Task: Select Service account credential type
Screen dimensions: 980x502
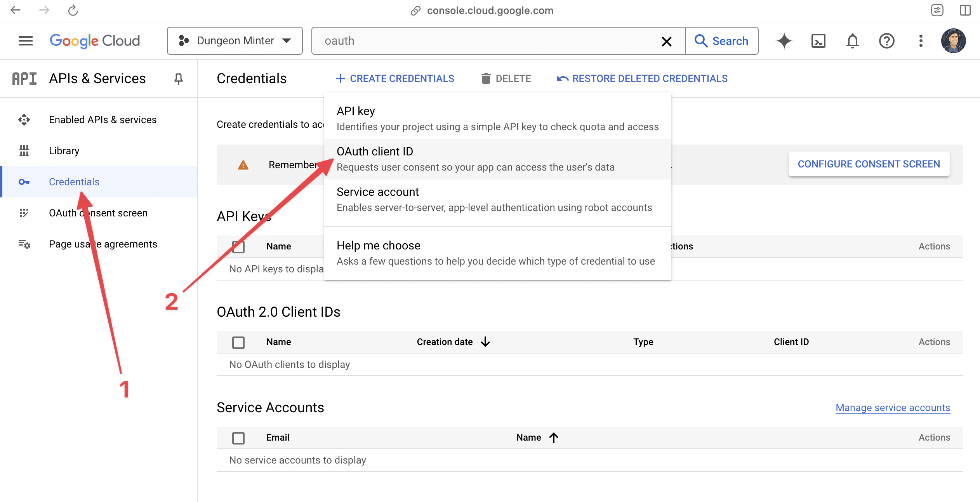Action: tap(378, 192)
